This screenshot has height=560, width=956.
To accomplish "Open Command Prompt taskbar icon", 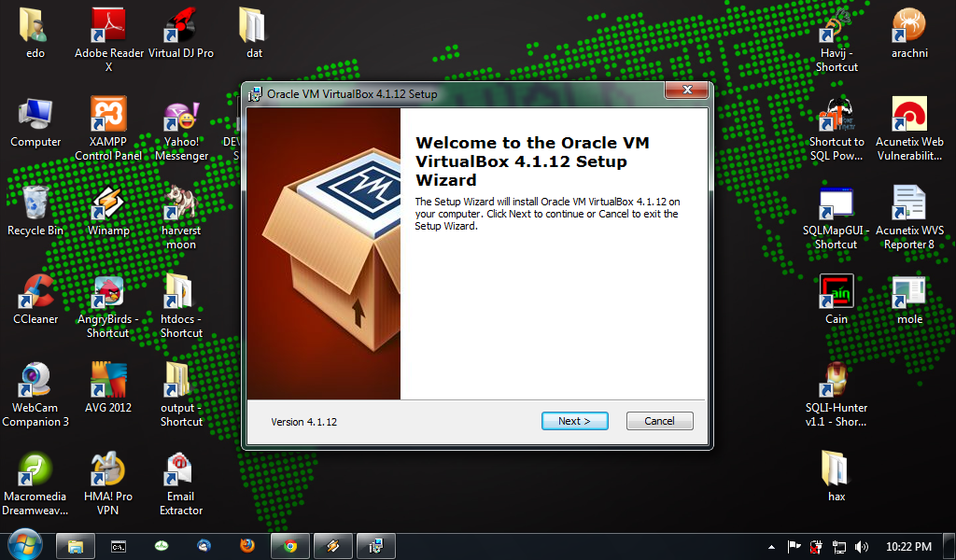I will [119, 547].
